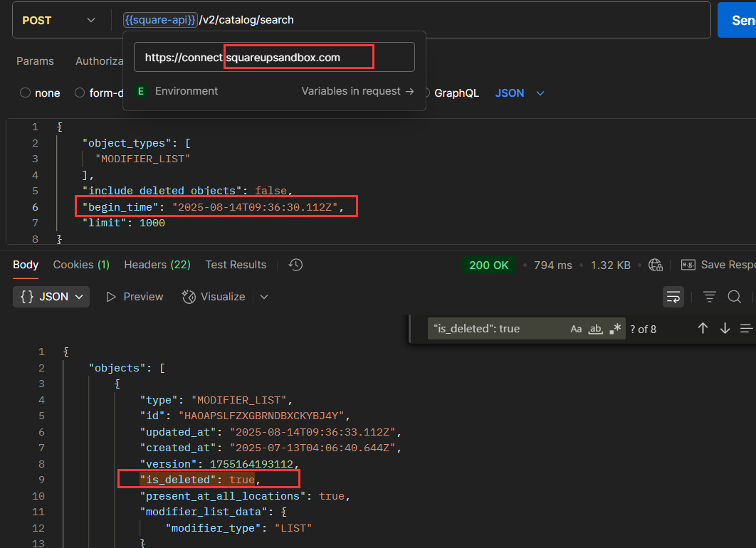
Task: Open the POST method dropdown
Action: click(58, 20)
